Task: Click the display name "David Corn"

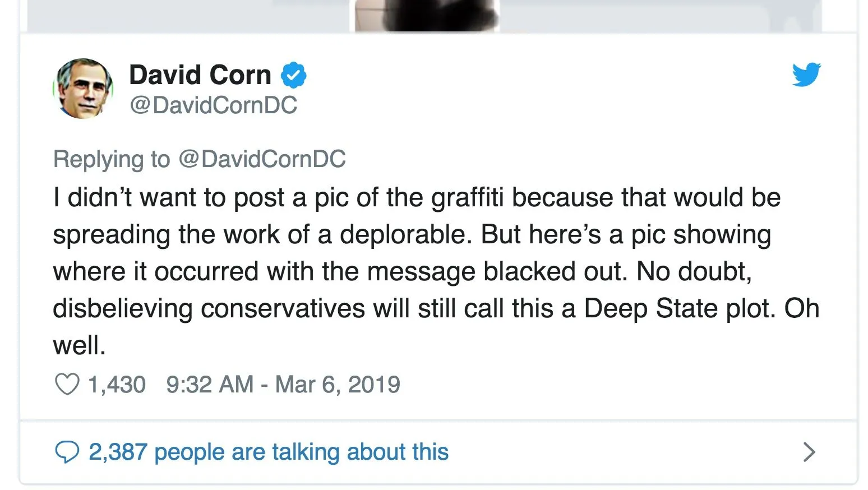Action: (x=200, y=75)
